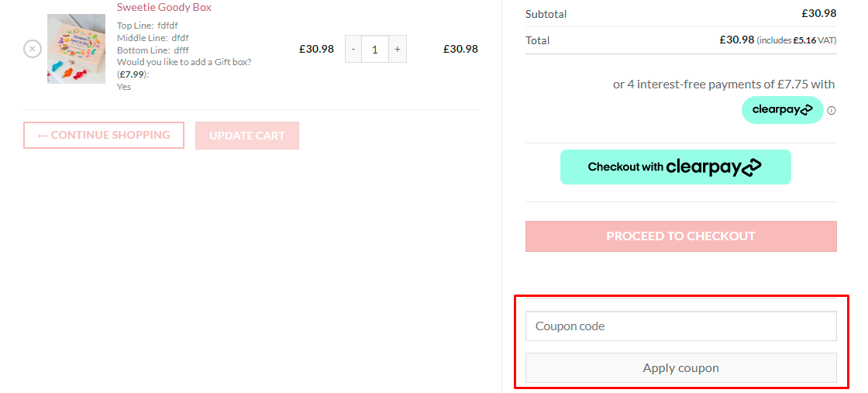
Task: Apply the coupon
Action: (x=680, y=368)
